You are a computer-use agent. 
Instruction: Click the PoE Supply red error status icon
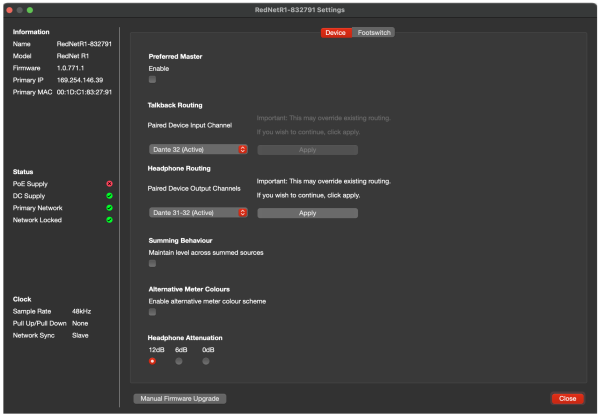pos(109,184)
